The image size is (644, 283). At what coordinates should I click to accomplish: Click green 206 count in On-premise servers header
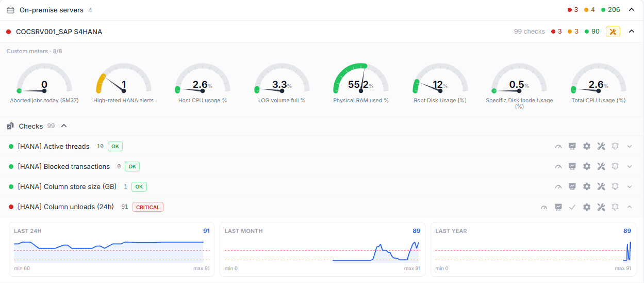(x=610, y=10)
